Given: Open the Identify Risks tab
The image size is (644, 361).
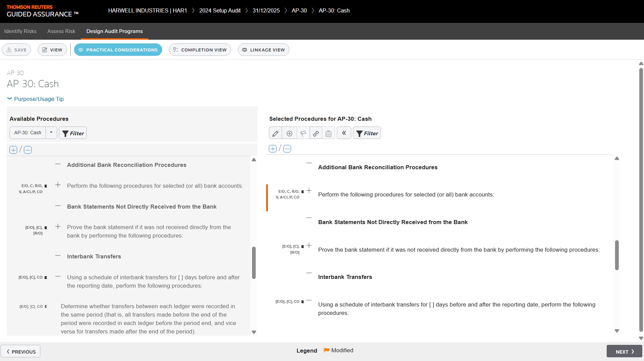Looking at the screenshot, I should (x=20, y=31).
